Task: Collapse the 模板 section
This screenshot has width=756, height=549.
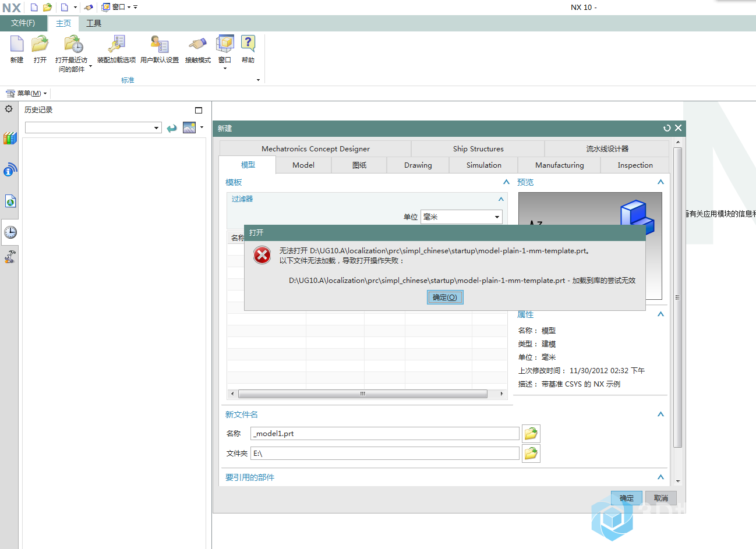Action: click(x=506, y=182)
